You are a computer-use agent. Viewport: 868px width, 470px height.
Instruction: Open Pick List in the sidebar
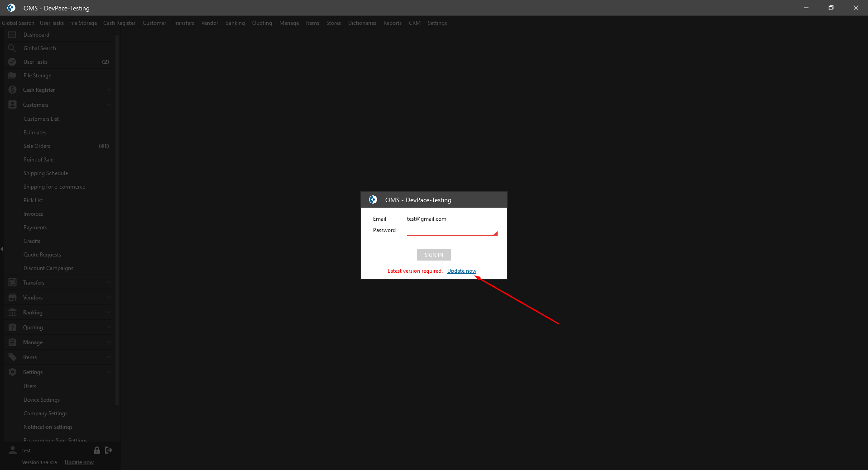tap(34, 200)
